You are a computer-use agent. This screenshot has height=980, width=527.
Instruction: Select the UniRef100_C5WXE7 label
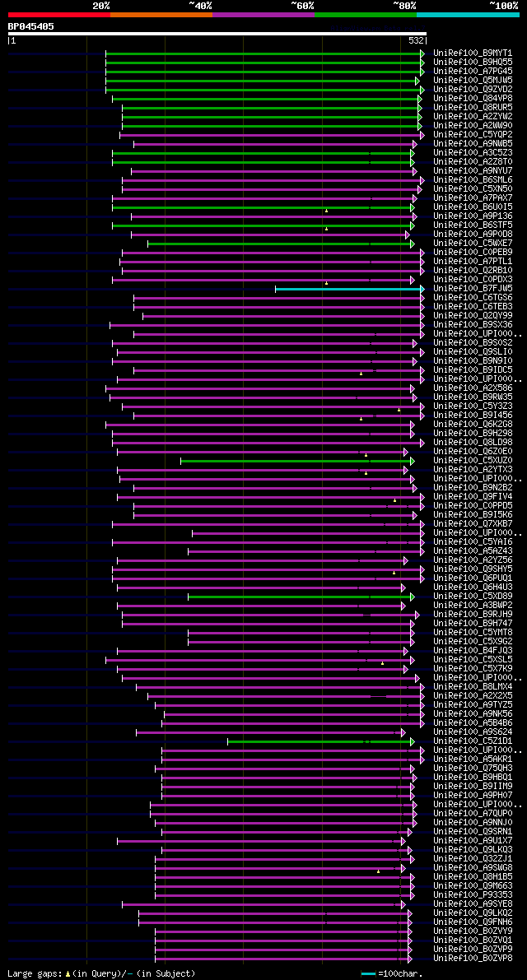point(473,244)
